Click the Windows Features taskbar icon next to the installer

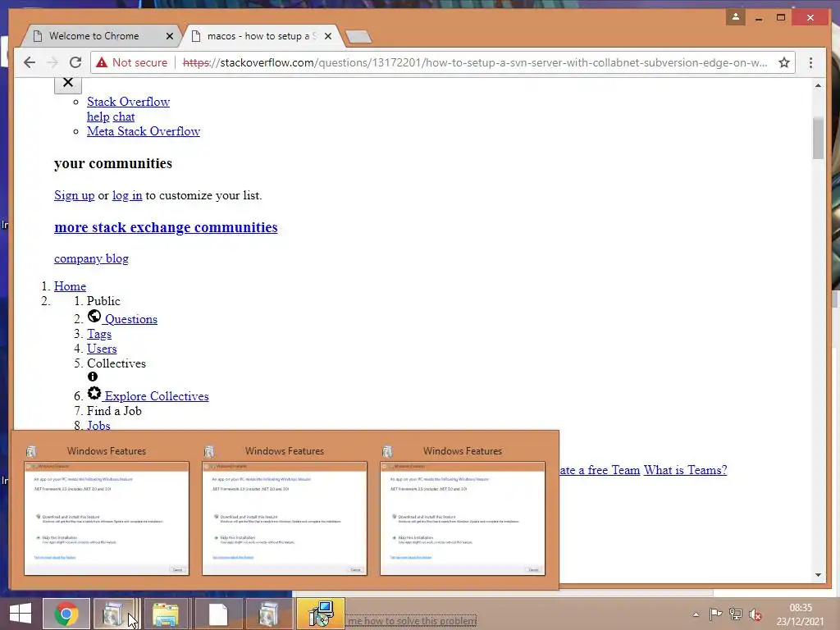pos(268,614)
